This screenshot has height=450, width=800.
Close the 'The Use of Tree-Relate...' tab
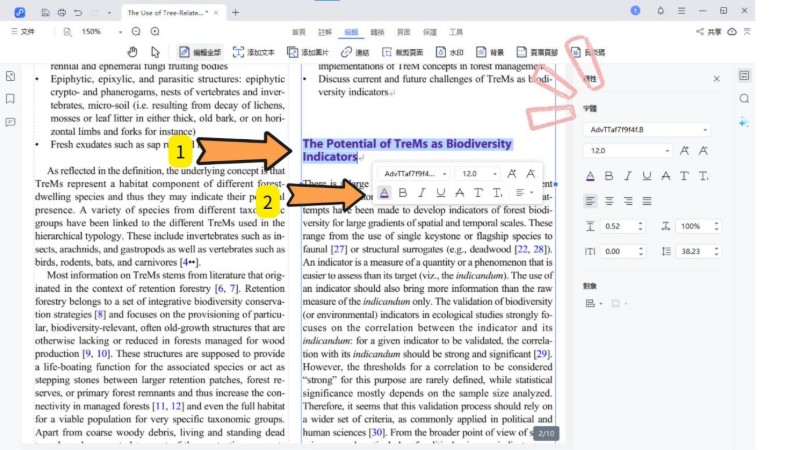click(x=216, y=13)
